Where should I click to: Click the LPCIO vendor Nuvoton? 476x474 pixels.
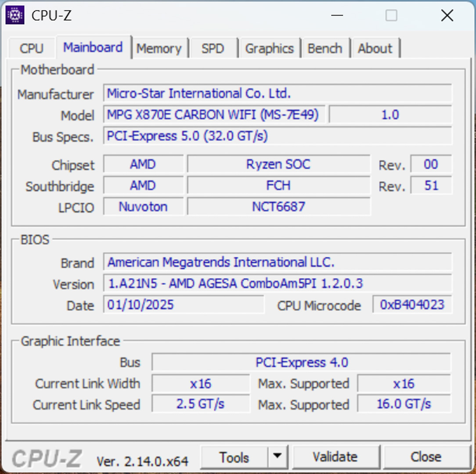[x=143, y=207]
